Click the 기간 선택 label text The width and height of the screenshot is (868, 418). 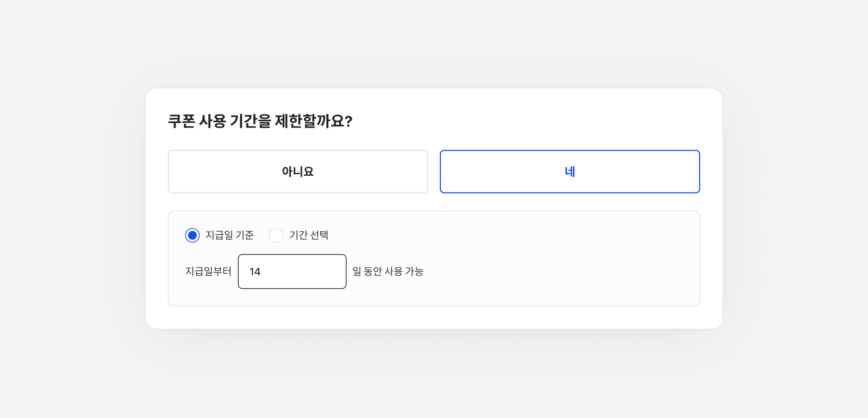(309, 235)
